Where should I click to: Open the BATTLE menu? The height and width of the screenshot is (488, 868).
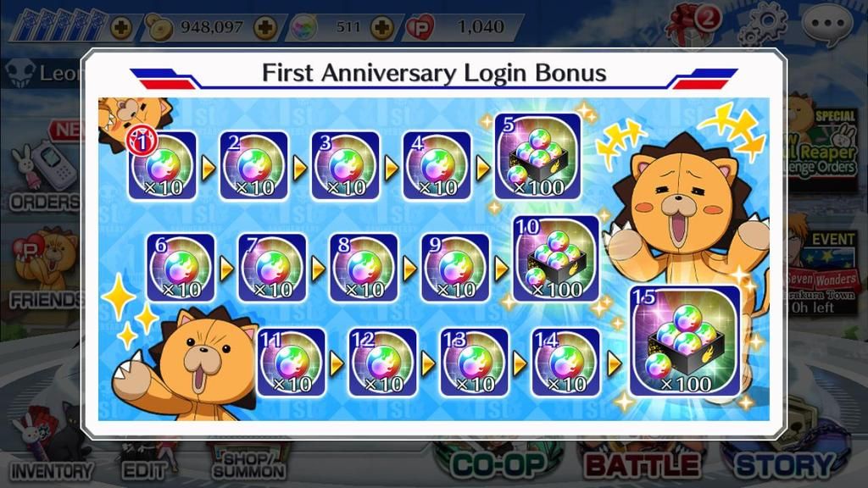[643, 463]
